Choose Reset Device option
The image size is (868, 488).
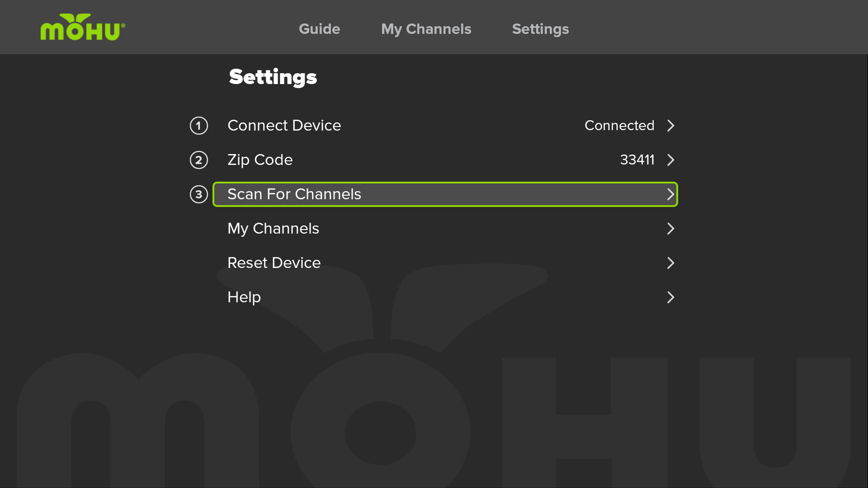(x=445, y=263)
